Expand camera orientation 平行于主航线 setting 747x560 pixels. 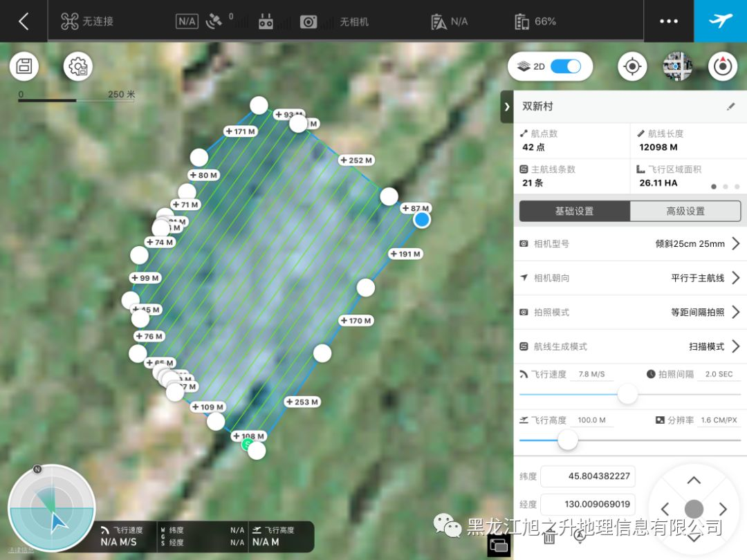[x=735, y=277]
